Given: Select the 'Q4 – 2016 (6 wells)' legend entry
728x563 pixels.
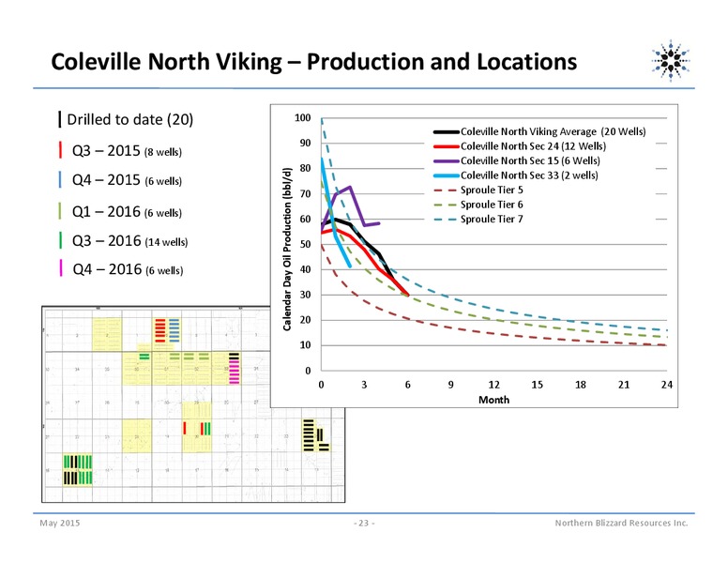Looking at the screenshot, I should click(128, 269).
